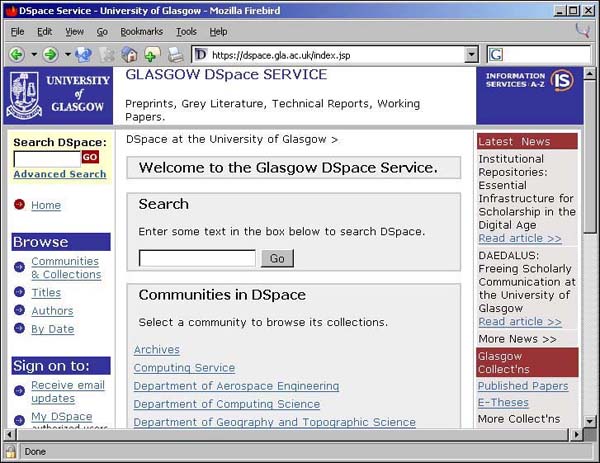
Task: Click the vertical scrollbar up arrow
Action: [589, 73]
